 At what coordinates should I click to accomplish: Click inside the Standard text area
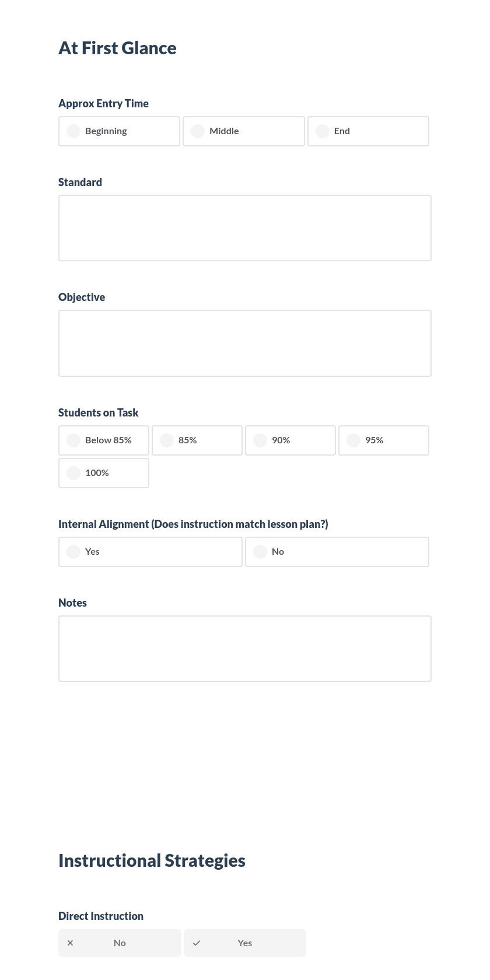point(245,228)
